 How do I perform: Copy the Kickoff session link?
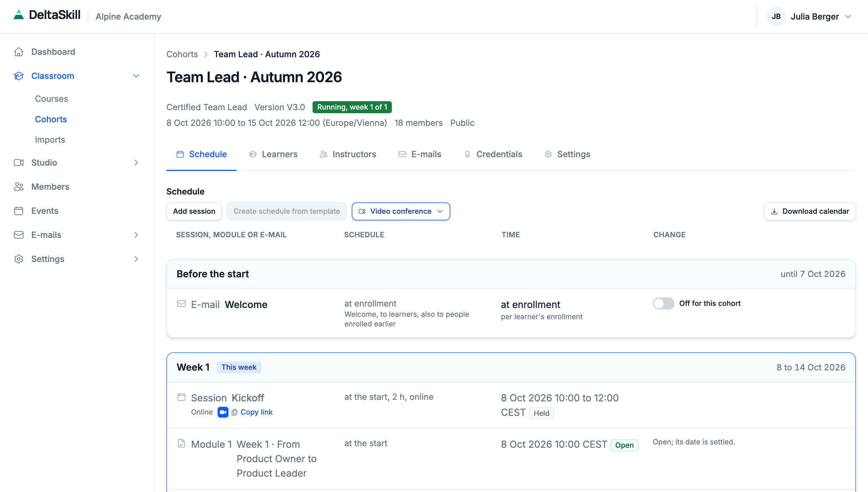click(252, 412)
